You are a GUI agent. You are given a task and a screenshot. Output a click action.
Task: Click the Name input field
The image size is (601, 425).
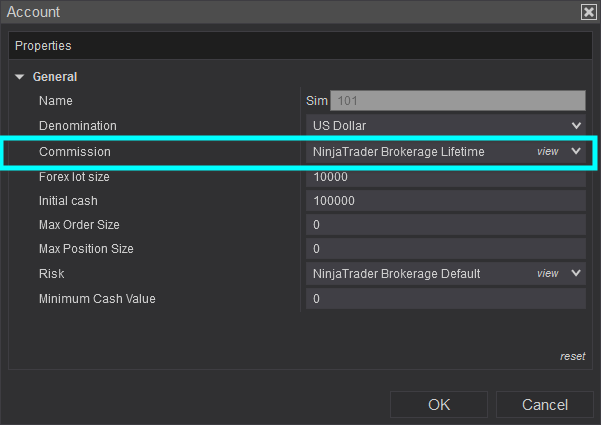457,101
